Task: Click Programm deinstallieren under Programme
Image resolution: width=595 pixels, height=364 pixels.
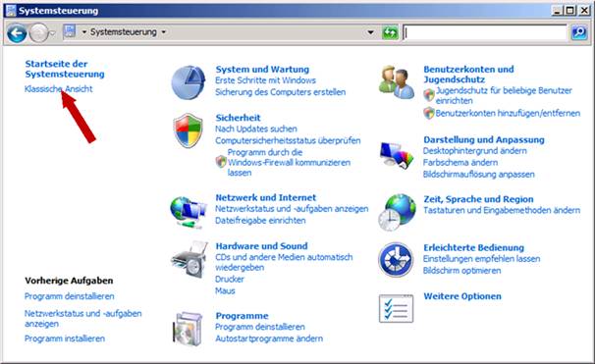Action: click(x=260, y=327)
